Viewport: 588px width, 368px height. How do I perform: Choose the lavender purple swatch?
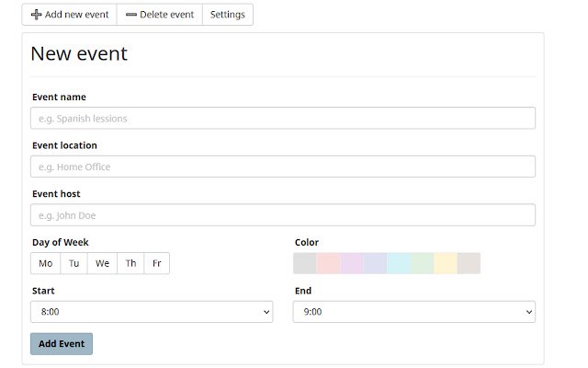pos(352,264)
